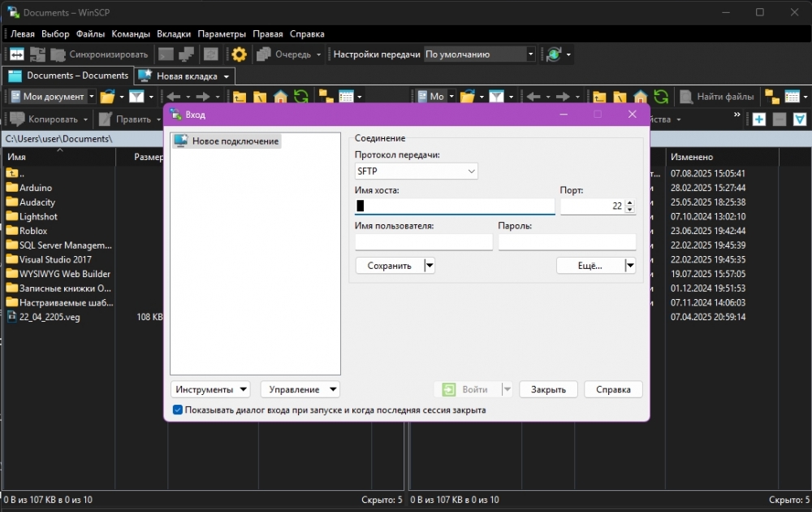
Task: Click the Сохранить button
Action: point(390,265)
